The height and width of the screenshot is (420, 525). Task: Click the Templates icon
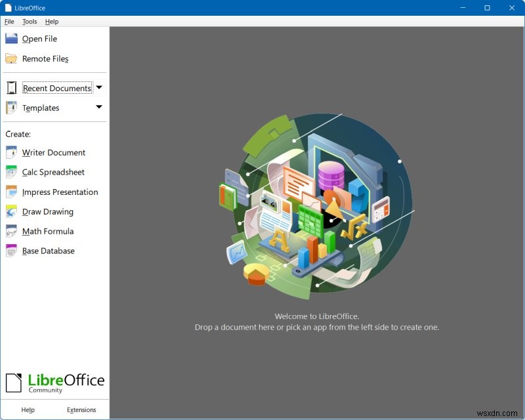click(11, 107)
